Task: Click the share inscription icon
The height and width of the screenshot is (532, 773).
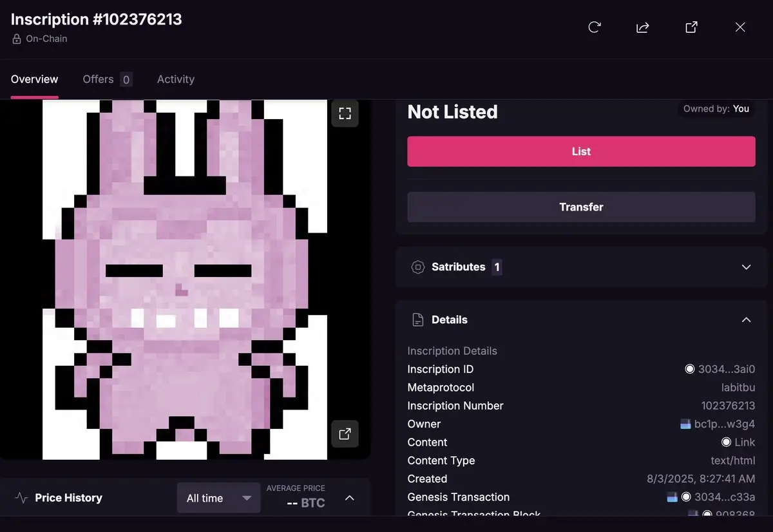Action: pos(642,27)
